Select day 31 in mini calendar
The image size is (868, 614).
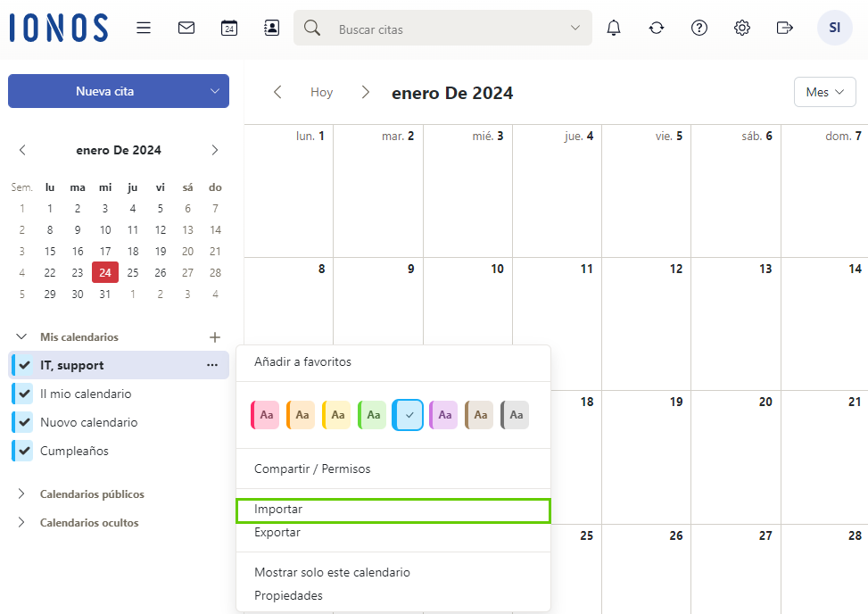click(x=105, y=294)
